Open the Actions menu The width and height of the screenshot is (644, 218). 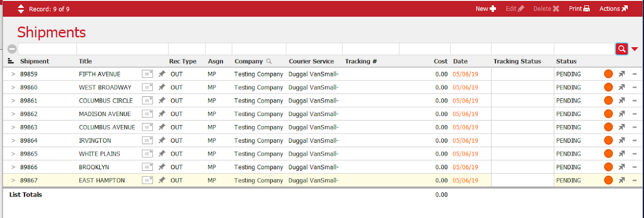point(613,9)
